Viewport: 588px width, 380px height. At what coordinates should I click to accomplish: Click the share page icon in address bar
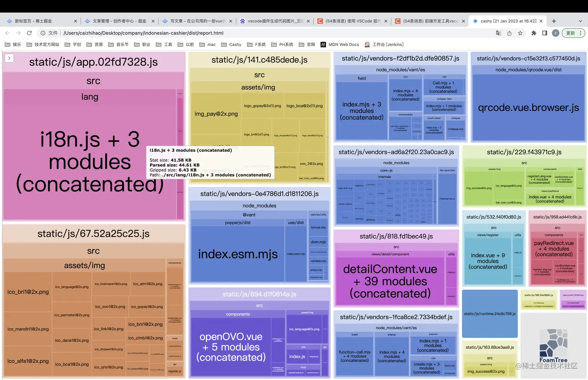coord(509,33)
